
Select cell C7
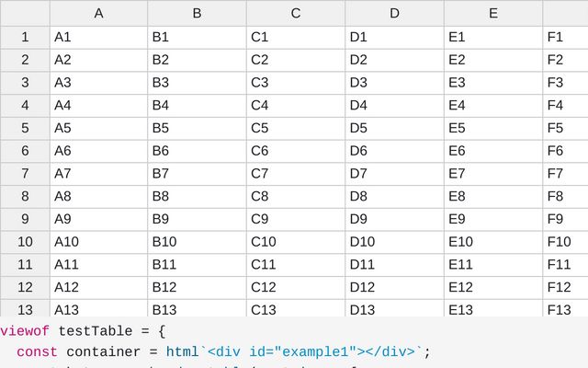coord(296,174)
